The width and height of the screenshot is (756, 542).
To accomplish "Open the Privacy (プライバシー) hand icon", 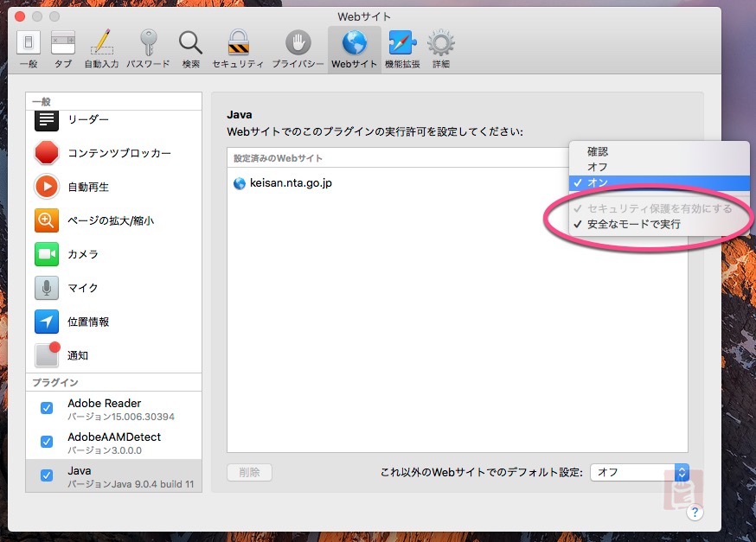I will (x=298, y=48).
